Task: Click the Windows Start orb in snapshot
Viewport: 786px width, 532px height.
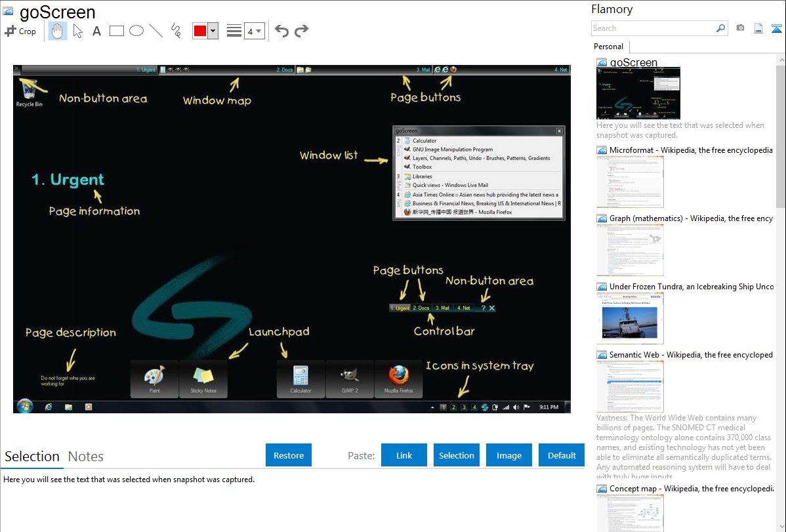Action: [x=24, y=406]
